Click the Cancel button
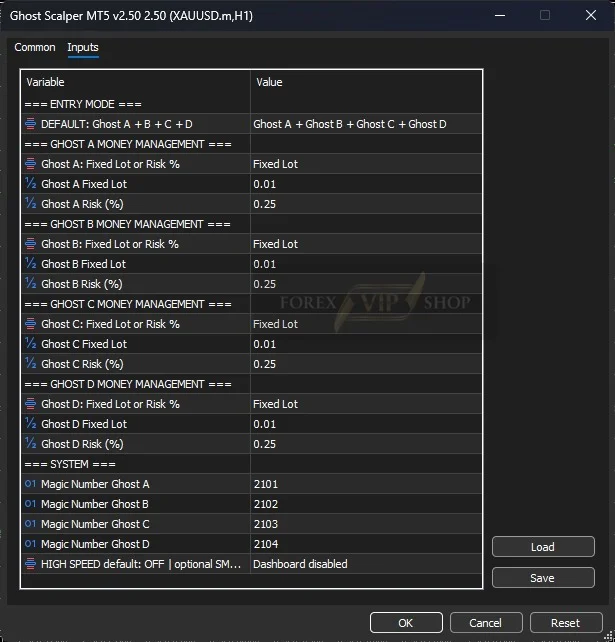615x642 pixels. [486, 623]
